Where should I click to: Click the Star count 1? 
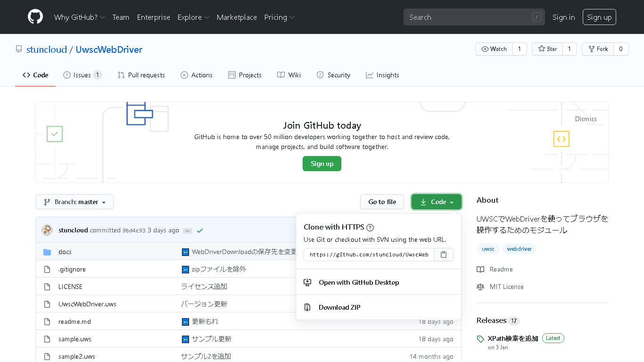click(x=570, y=49)
